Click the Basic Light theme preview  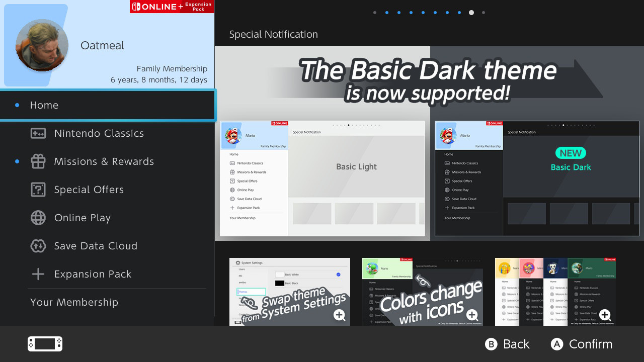[x=323, y=178]
